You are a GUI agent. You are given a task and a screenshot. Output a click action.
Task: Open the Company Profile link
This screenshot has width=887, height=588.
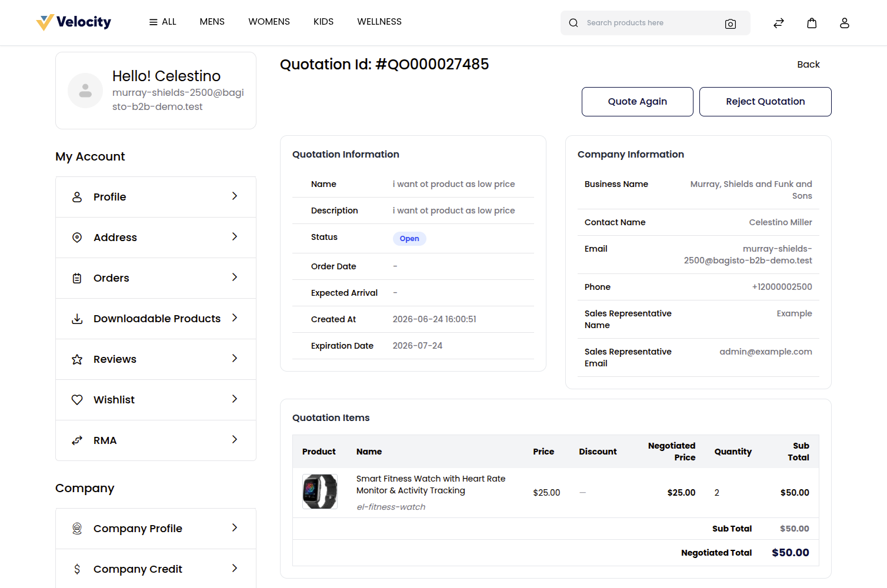pyautogui.click(x=156, y=529)
